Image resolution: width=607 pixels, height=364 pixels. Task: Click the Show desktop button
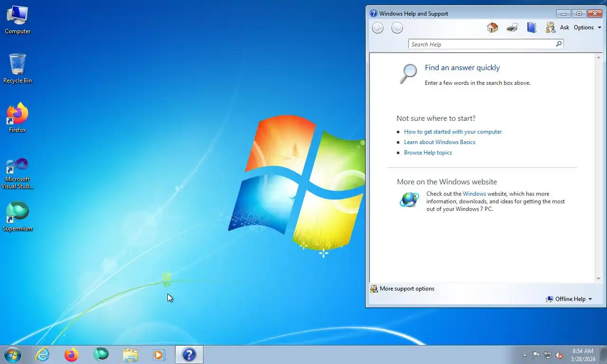point(603,355)
